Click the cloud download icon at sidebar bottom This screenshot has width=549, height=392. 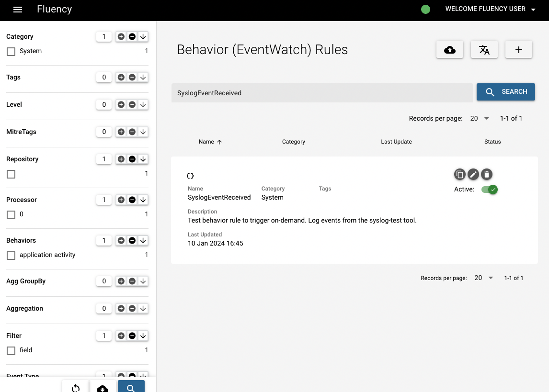point(103,387)
